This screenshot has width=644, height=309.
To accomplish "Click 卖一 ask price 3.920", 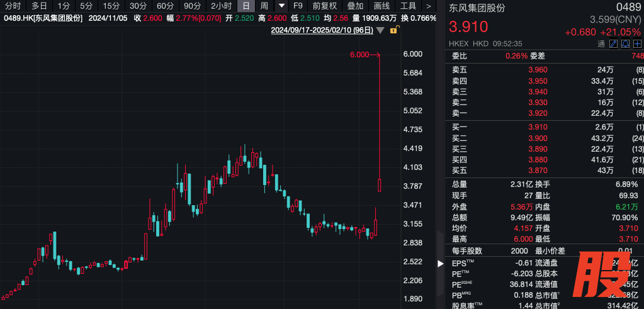I will tap(538, 113).
